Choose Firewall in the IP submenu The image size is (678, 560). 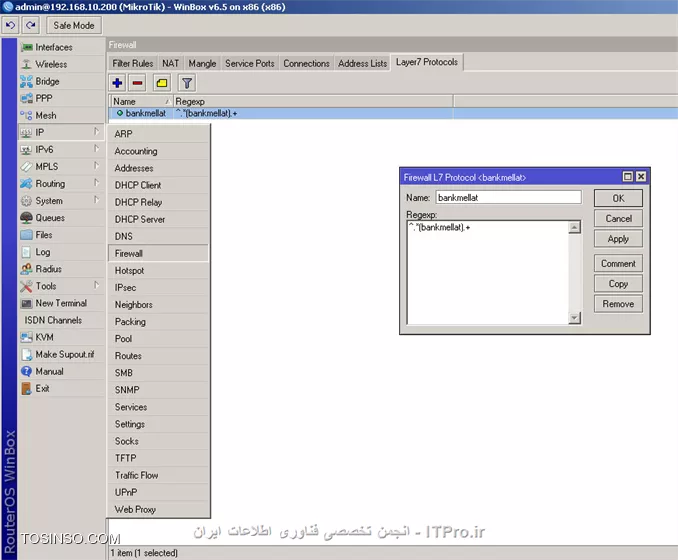click(x=158, y=253)
